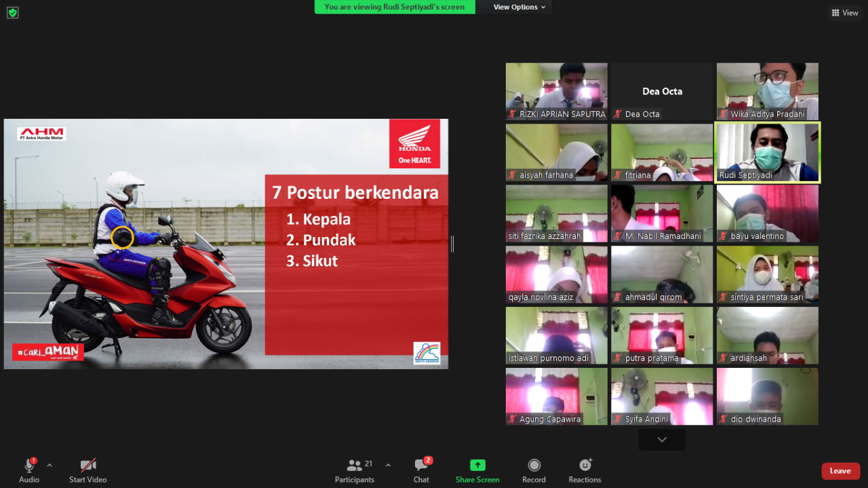Expand audio options arrow next to Audio

pyautogui.click(x=50, y=465)
